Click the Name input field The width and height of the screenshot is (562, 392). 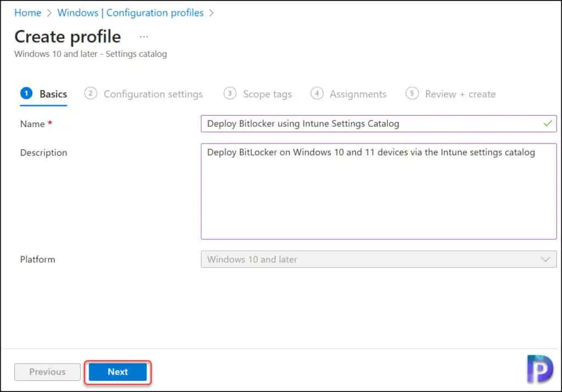[379, 123]
